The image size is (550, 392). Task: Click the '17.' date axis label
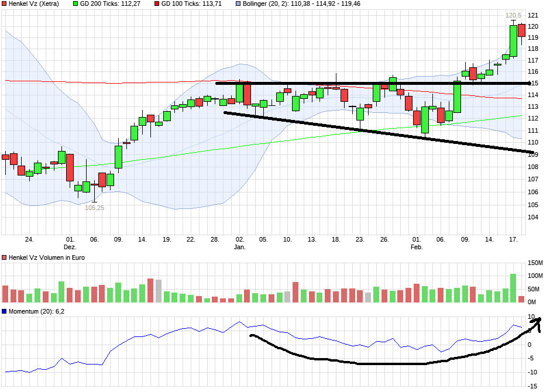click(x=513, y=239)
